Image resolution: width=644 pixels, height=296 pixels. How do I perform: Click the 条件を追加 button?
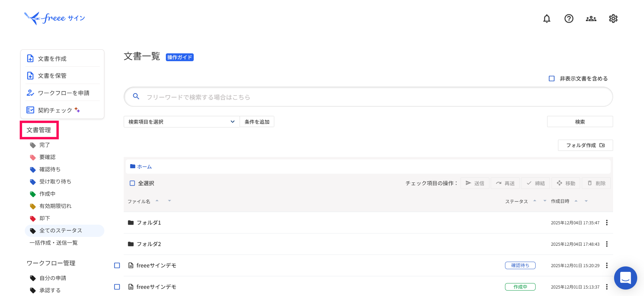point(257,122)
